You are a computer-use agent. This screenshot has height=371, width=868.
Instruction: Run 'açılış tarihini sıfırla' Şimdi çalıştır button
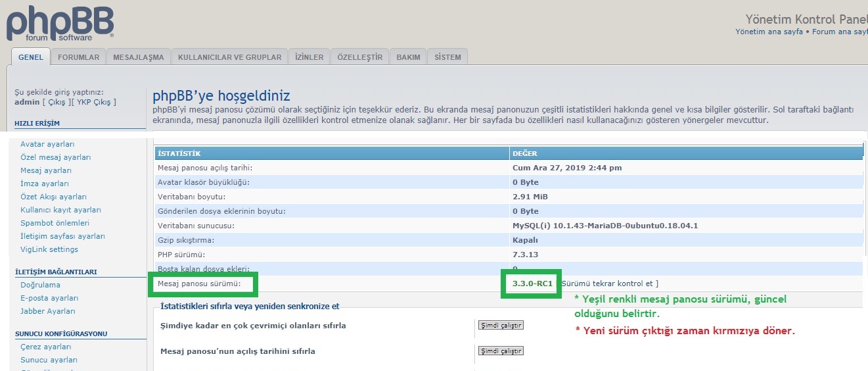click(x=501, y=351)
